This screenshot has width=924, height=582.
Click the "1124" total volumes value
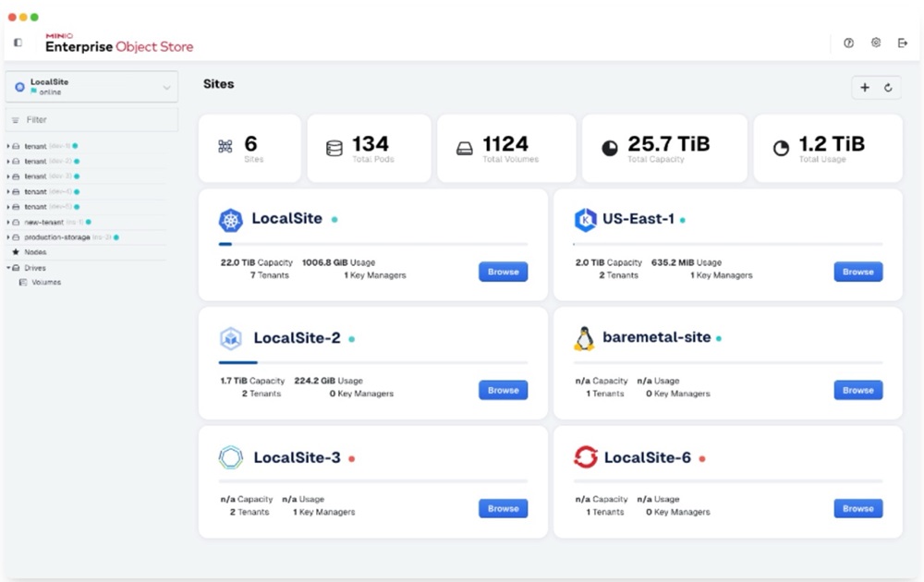click(505, 144)
